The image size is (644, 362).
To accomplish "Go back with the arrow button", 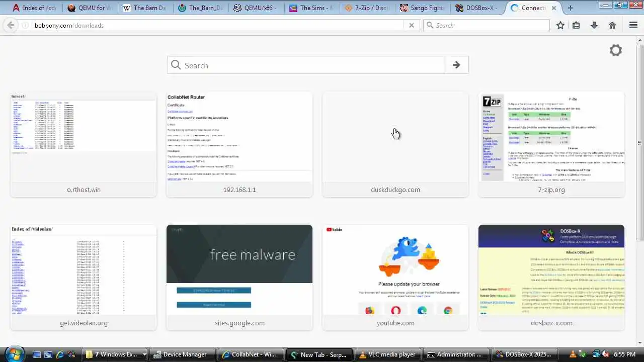I will [x=11, y=25].
